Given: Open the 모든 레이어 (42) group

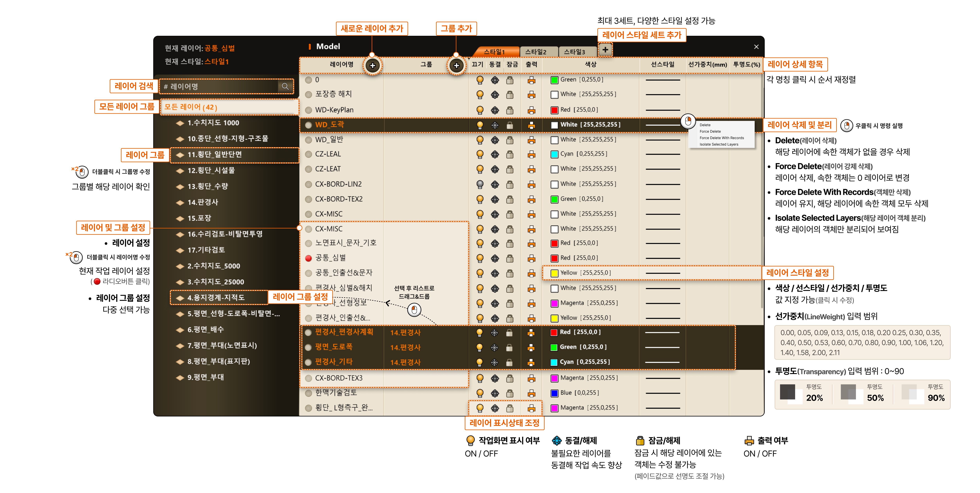Looking at the screenshot, I should 190,107.
